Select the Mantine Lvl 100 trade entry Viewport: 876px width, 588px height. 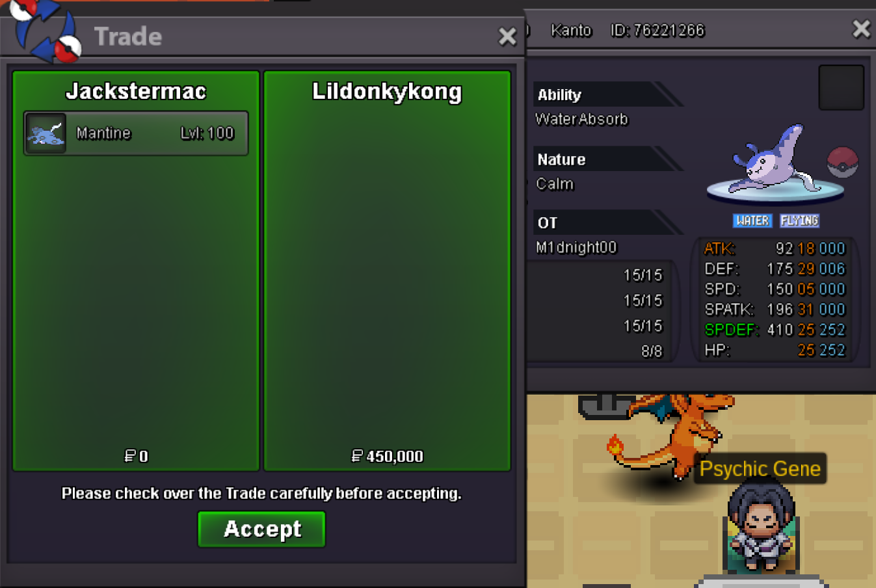pos(136,133)
